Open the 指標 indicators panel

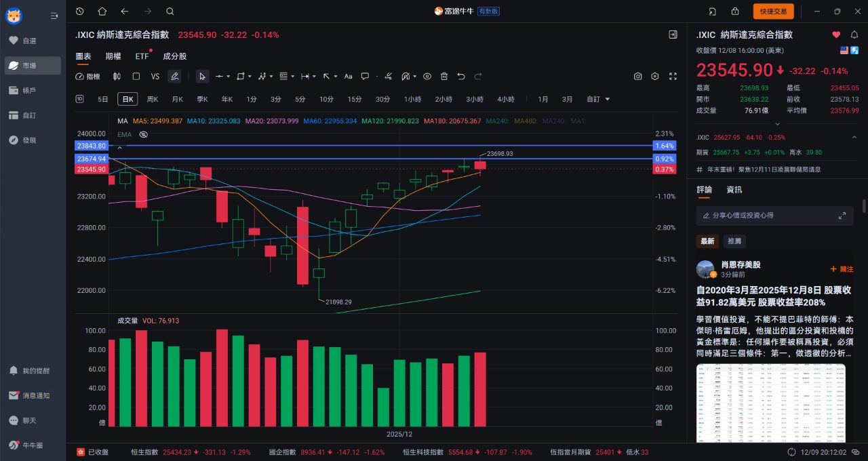87,77
